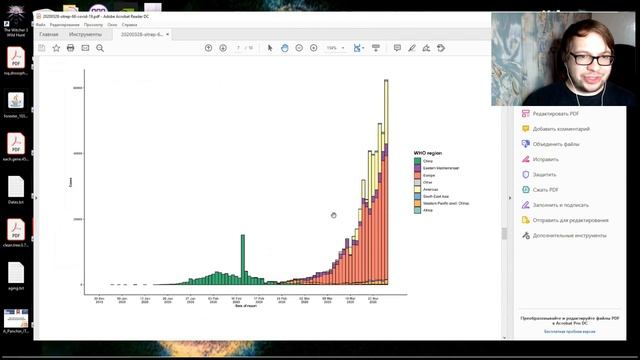Open the Справка menu
The image size is (640, 360).
[x=129, y=25]
